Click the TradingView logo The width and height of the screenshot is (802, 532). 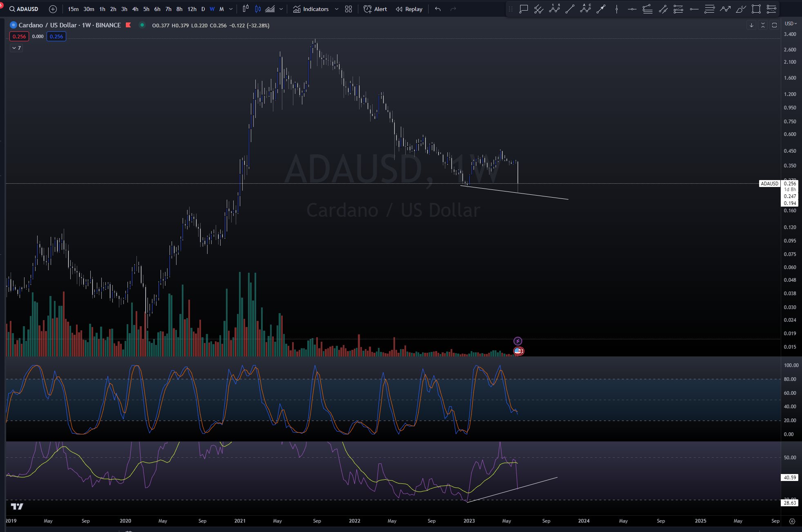17,506
